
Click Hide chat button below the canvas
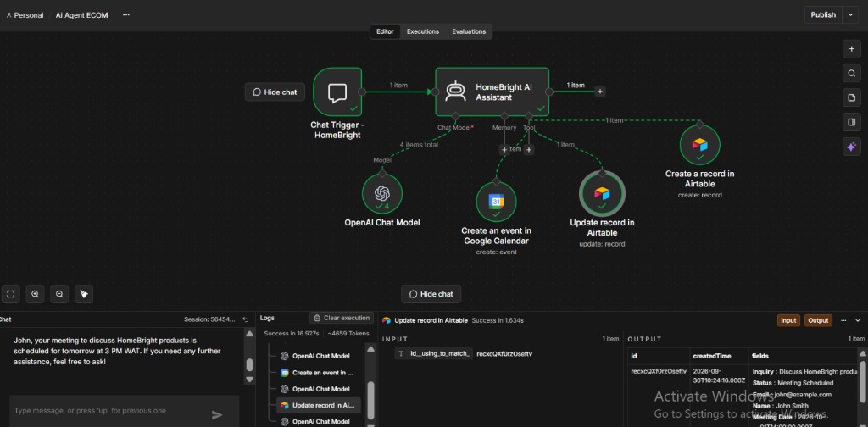point(431,294)
